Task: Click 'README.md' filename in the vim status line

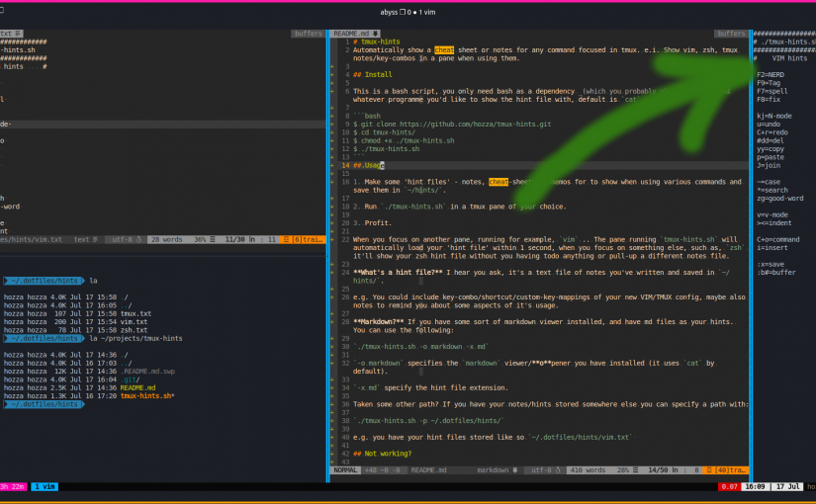Action: coord(428,470)
